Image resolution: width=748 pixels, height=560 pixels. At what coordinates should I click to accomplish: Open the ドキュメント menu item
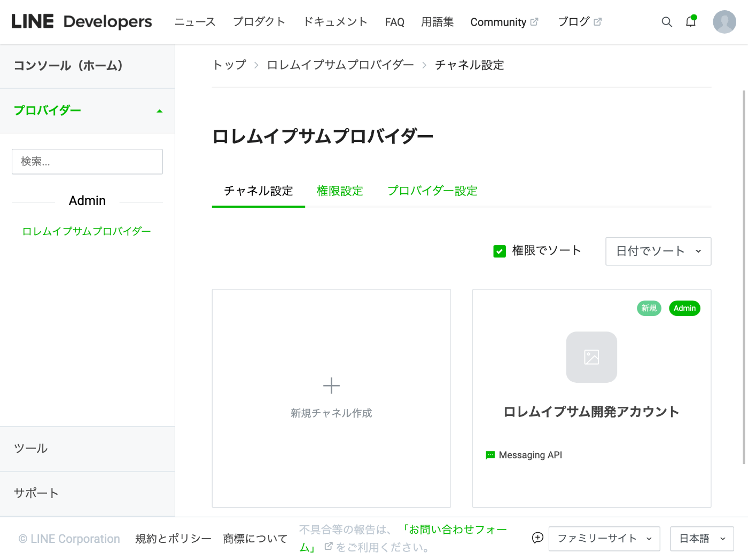coord(335,22)
